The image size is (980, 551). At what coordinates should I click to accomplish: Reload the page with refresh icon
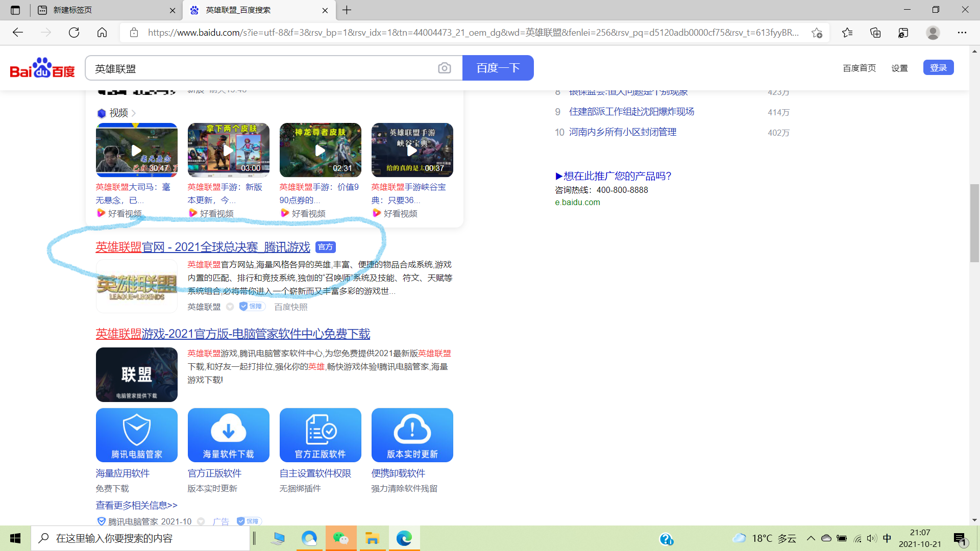click(74, 33)
